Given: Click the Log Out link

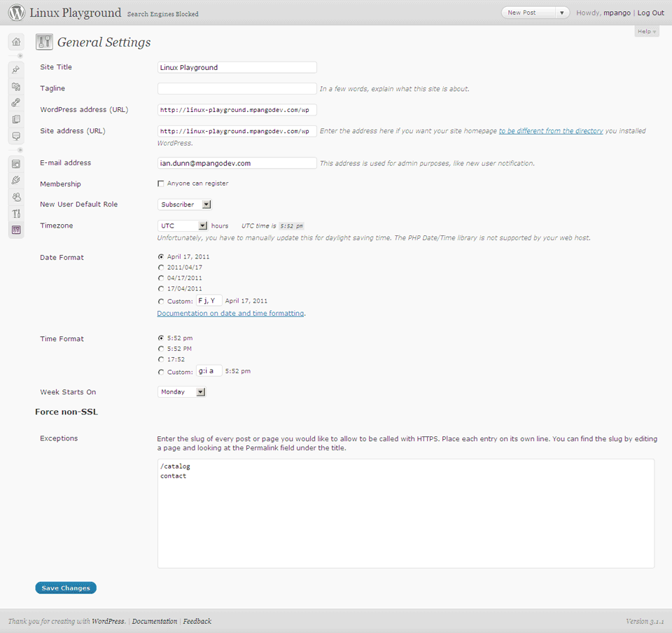Looking at the screenshot, I should [x=650, y=13].
